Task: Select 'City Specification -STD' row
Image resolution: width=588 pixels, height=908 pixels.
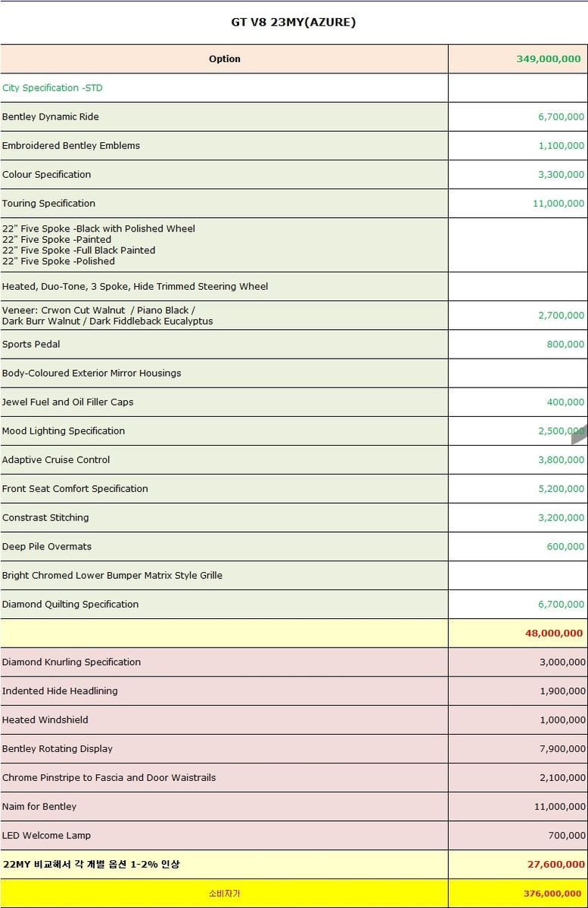Action: coord(224,88)
